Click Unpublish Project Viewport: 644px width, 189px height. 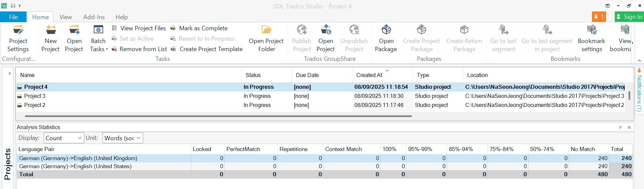(354, 39)
